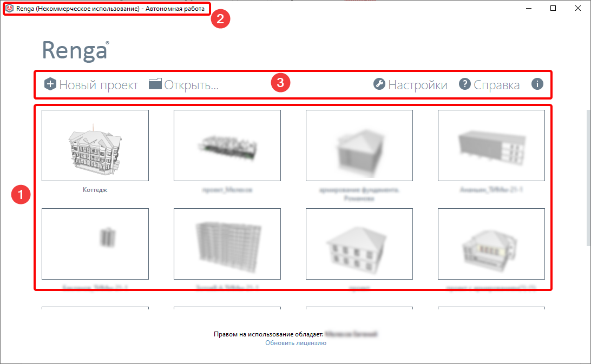Maximize the Renga window

[x=553, y=8]
